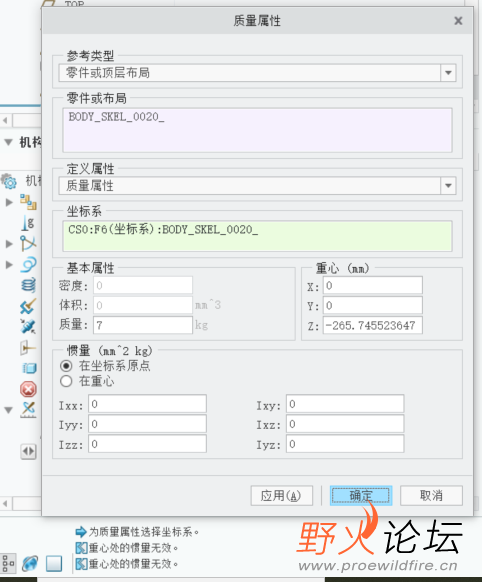Click the 体积 input field
The height and width of the screenshot is (582, 482).
point(143,305)
